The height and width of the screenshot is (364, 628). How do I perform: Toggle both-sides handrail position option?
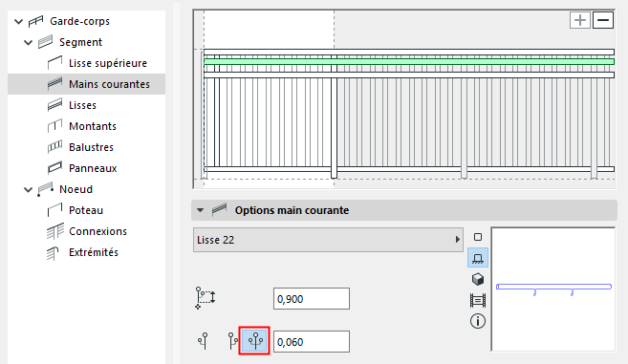(254, 341)
